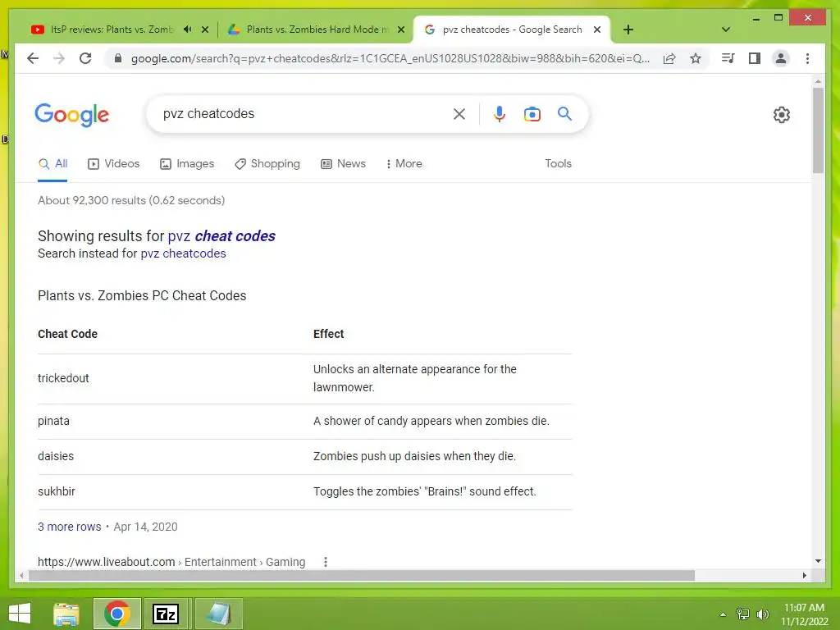Search instead for pvz cheatcodes
The image size is (840, 630).
click(183, 253)
